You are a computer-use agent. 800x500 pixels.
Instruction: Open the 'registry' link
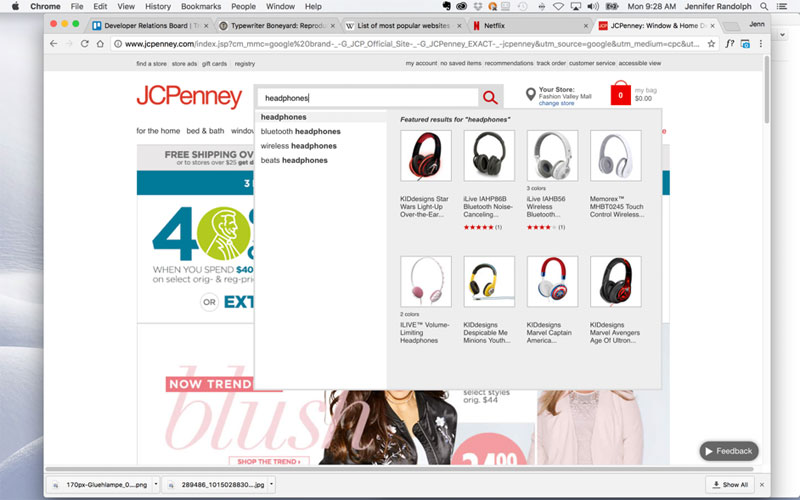point(244,64)
